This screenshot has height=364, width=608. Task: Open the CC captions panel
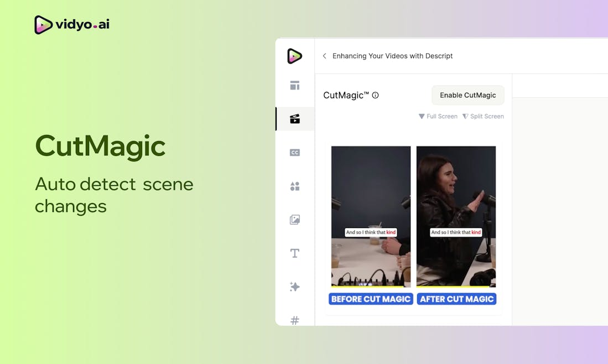tap(295, 152)
